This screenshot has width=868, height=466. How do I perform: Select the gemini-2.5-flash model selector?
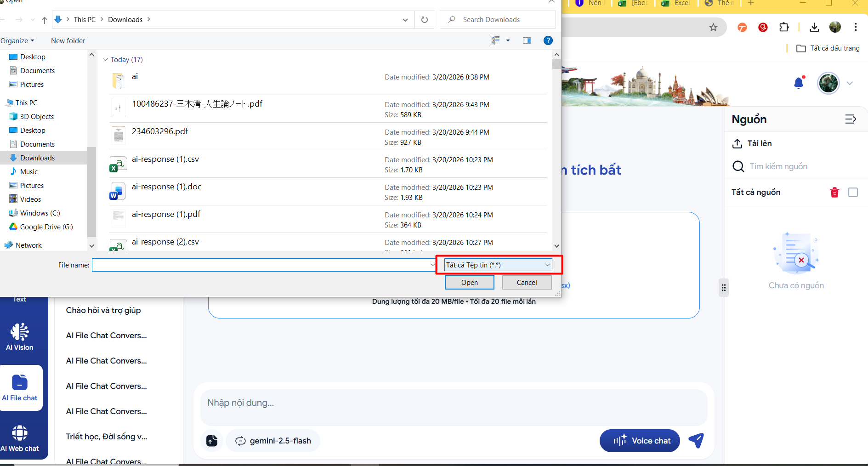273,441
